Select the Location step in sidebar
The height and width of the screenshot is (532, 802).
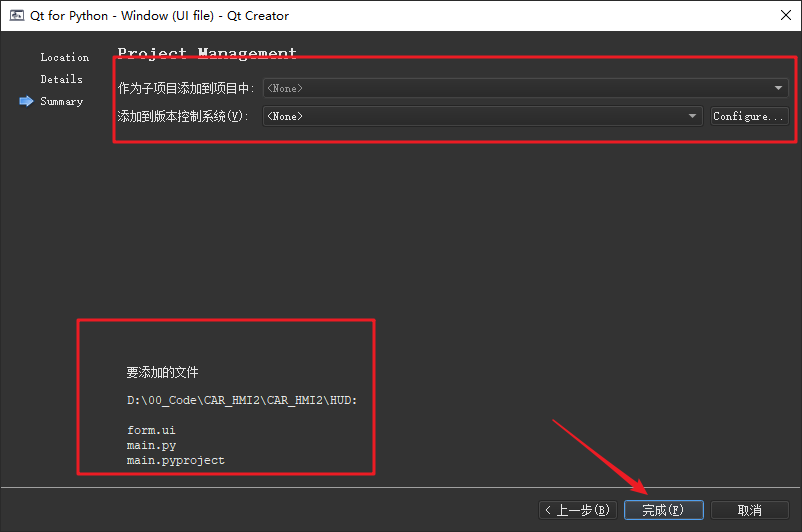coord(64,57)
